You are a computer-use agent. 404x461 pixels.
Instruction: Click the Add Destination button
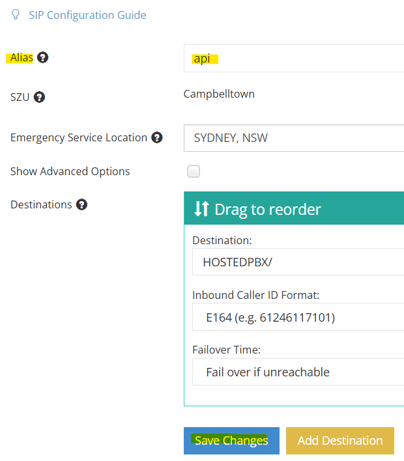(340, 441)
